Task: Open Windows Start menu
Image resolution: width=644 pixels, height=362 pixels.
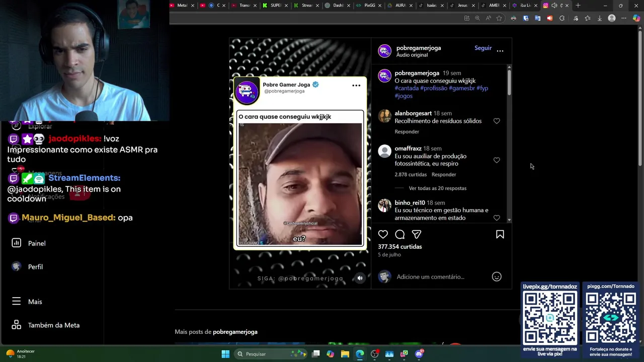Action: pos(225,354)
